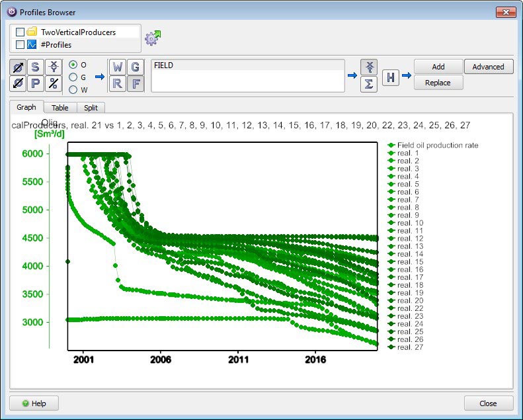Click the 2011 x-axis label
Screen dimensions: 523x420
coord(238,360)
